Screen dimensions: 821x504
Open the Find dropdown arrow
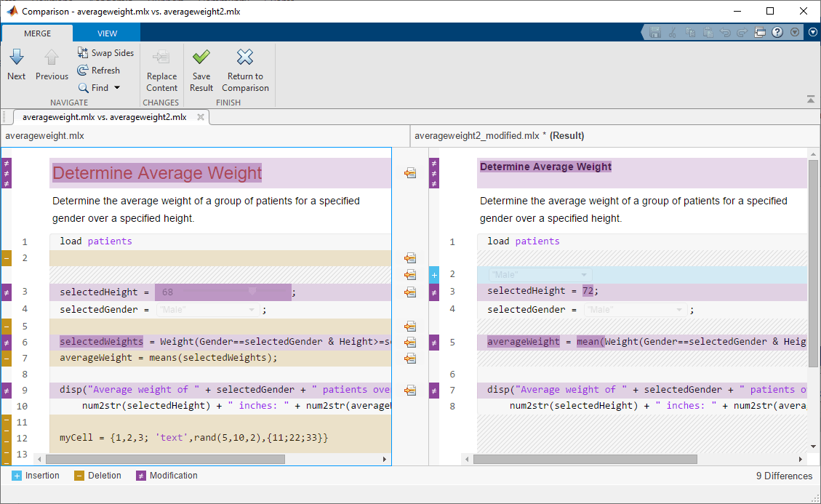pyautogui.click(x=117, y=88)
